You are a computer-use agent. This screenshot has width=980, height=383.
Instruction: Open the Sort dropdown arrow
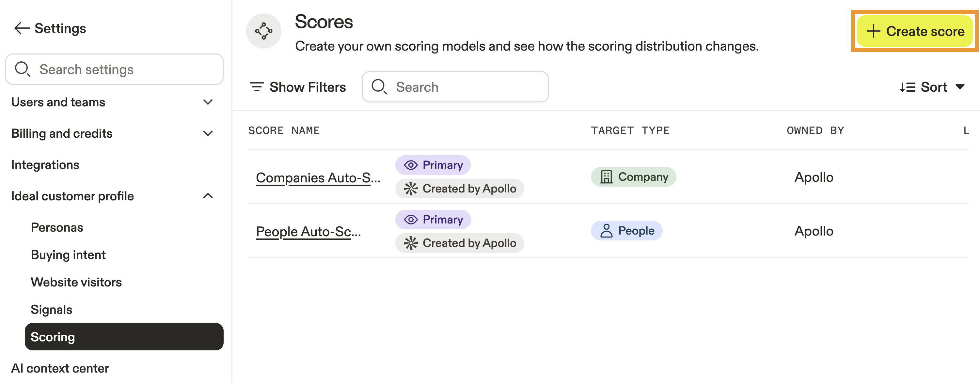click(960, 87)
